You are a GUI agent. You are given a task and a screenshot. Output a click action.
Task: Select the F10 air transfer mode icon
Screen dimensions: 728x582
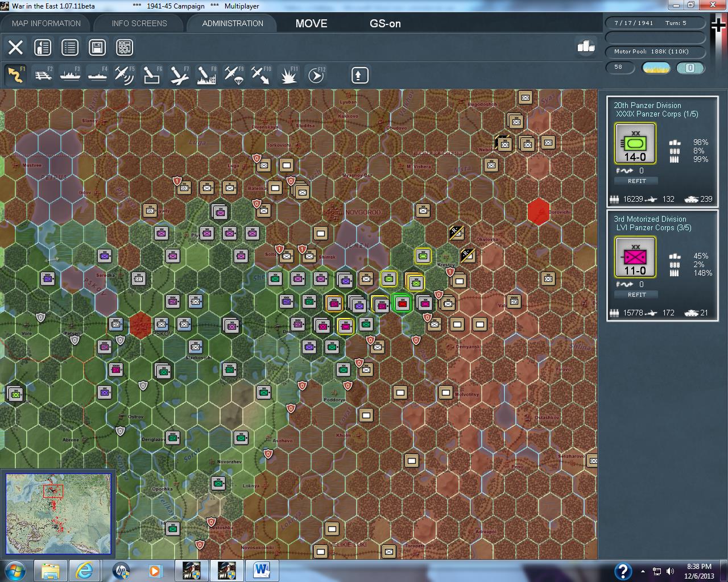tap(261, 75)
